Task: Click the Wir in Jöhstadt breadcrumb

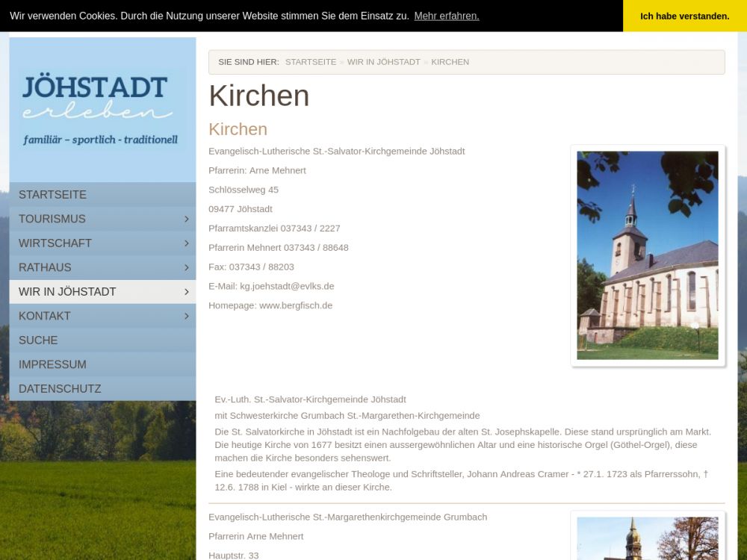Action: click(383, 62)
